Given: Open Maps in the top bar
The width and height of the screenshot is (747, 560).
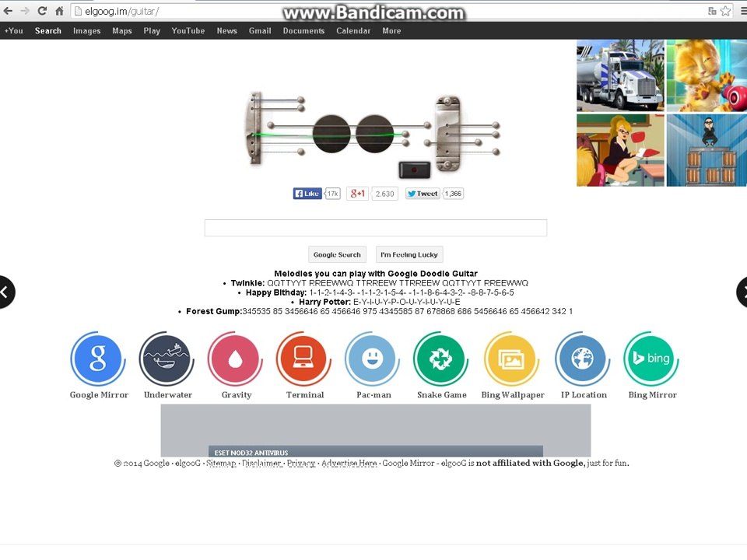Looking at the screenshot, I should 122,30.
